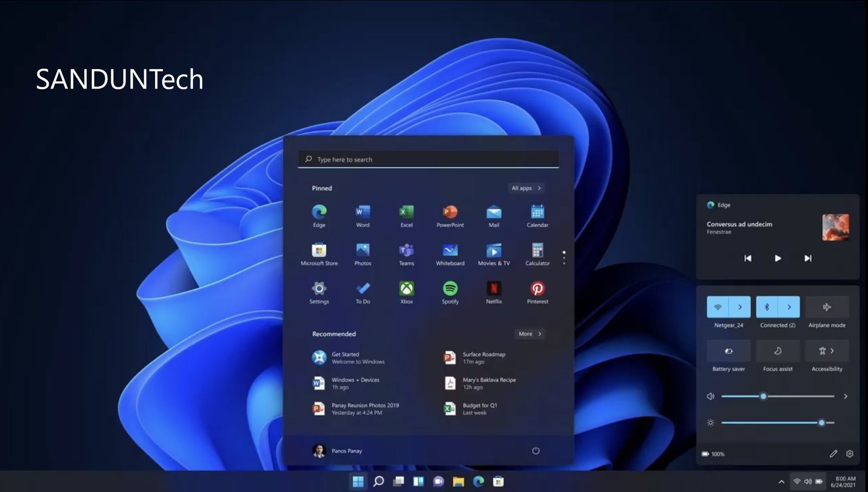Open the Netflix app
The width and height of the screenshot is (868, 492).
click(494, 293)
